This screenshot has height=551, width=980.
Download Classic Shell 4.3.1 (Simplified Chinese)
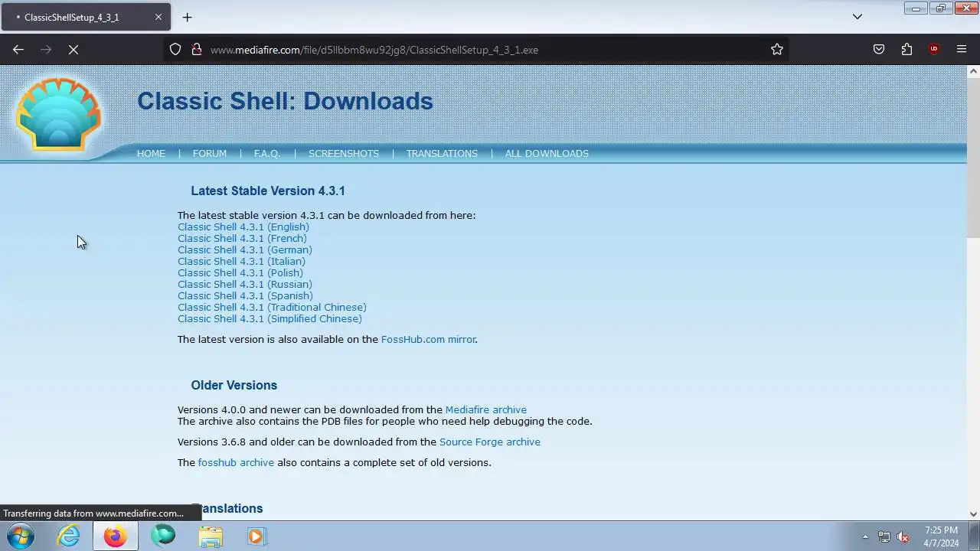pyautogui.click(x=269, y=319)
